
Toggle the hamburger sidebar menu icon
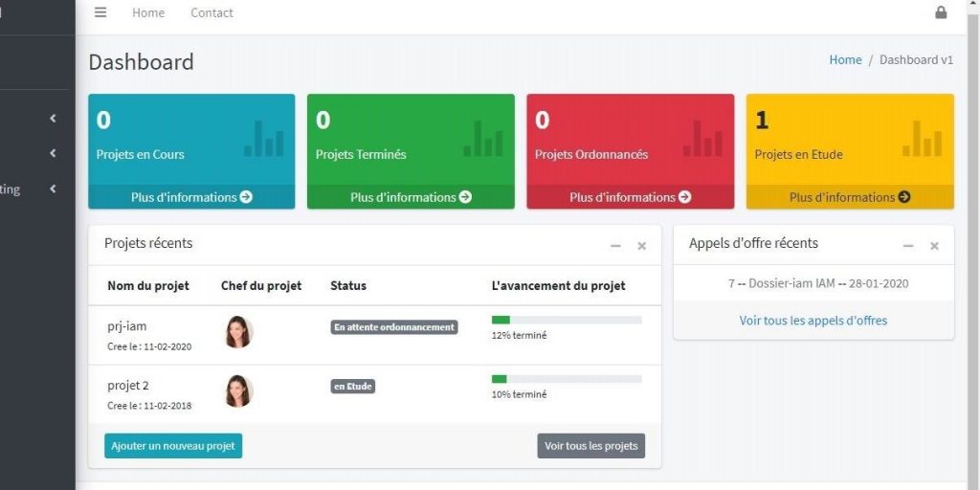click(100, 12)
